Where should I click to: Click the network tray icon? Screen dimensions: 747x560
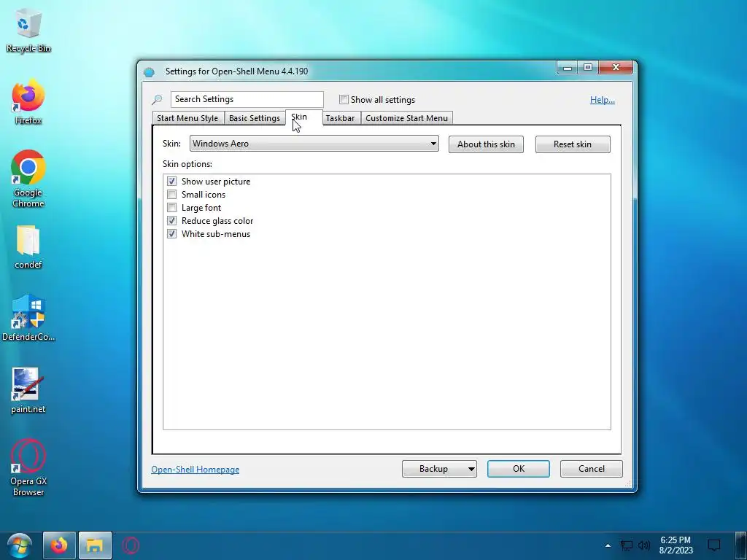626,545
